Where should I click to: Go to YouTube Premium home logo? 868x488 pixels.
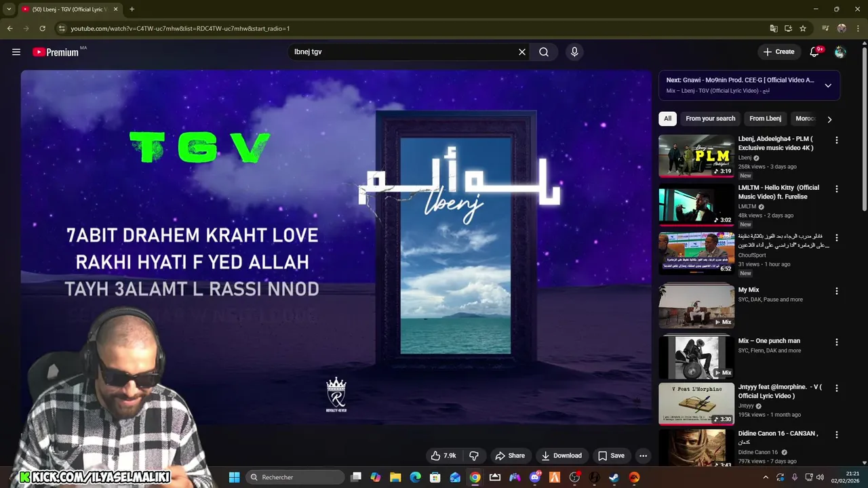click(56, 52)
